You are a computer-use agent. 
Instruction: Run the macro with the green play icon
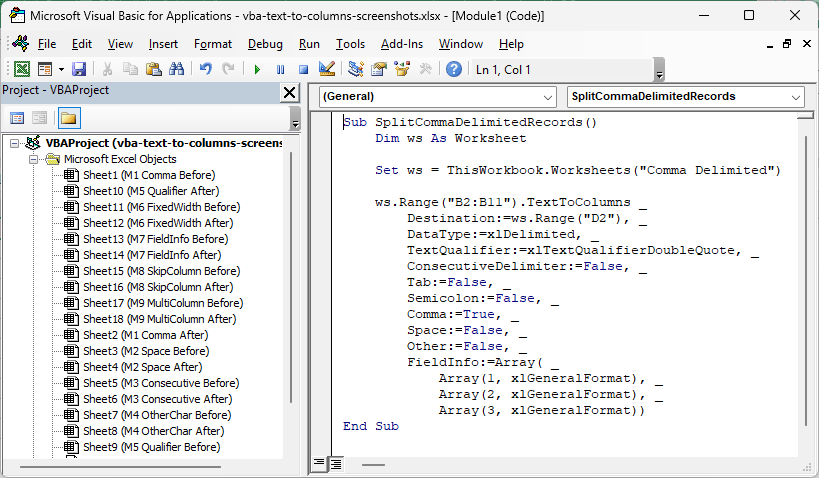point(257,69)
